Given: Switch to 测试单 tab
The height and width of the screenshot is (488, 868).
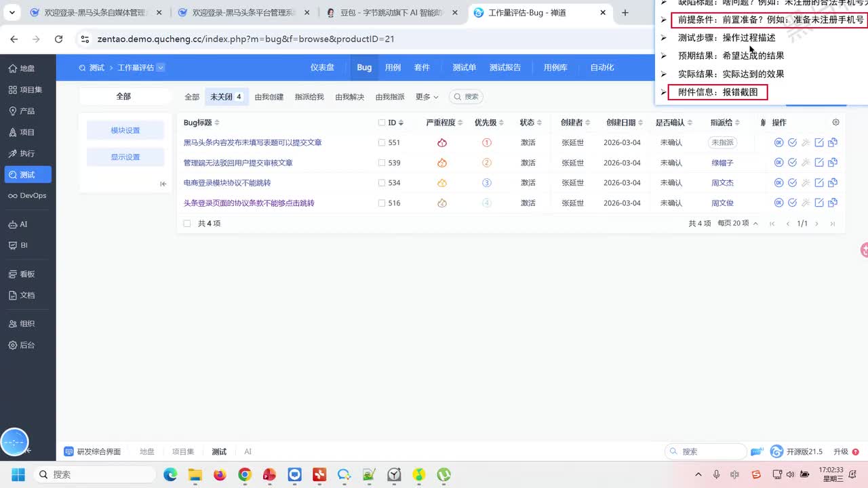Looking at the screenshot, I should point(465,68).
